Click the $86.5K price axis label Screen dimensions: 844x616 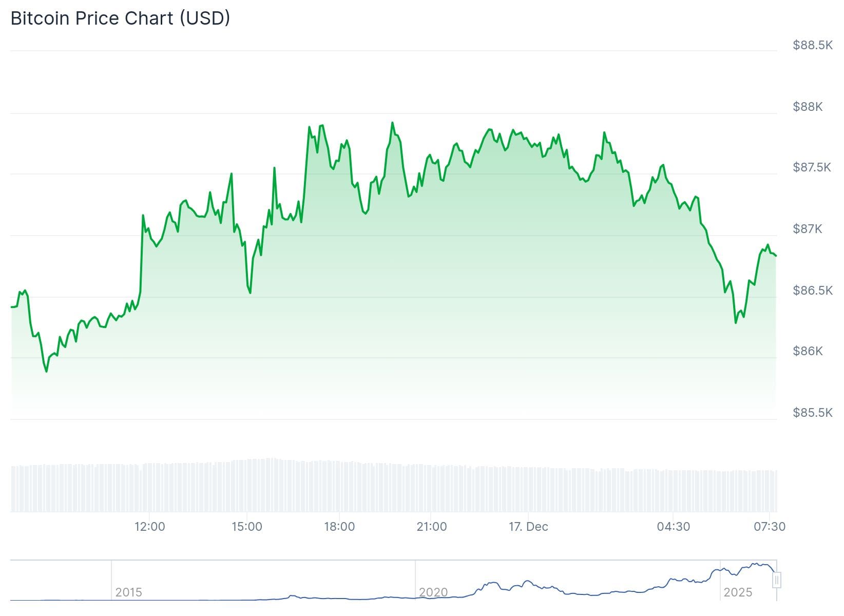[813, 291]
